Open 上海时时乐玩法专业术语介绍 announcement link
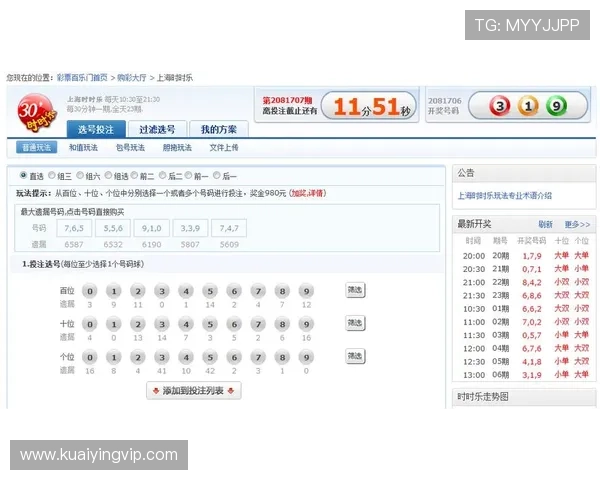 click(505, 196)
